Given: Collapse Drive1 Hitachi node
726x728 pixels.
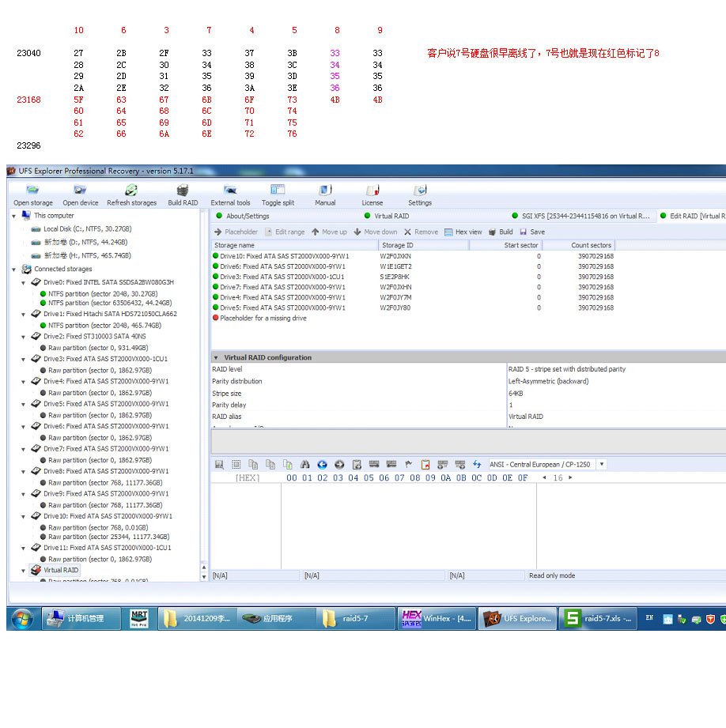Looking at the screenshot, I should point(23,315).
